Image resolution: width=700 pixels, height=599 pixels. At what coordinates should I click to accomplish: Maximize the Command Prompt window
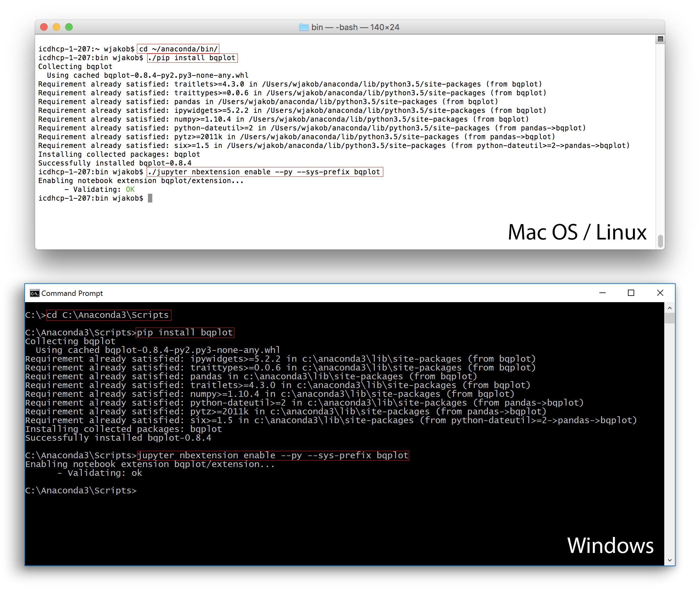click(631, 293)
